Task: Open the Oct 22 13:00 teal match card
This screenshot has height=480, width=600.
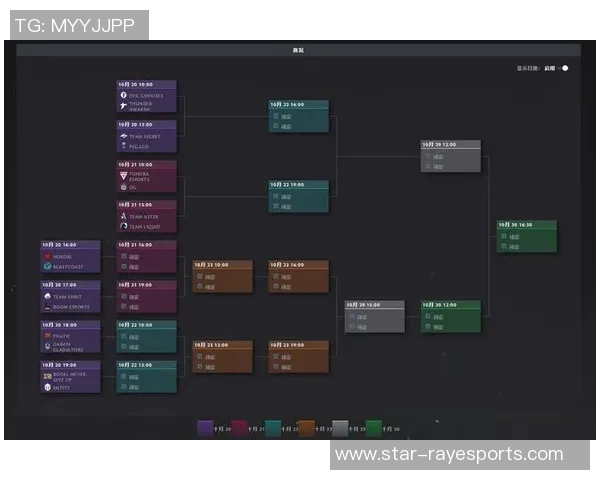Action: tap(147, 377)
